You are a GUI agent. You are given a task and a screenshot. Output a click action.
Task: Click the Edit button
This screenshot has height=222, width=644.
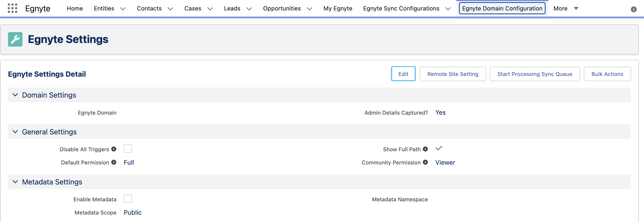pyautogui.click(x=403, y=74)
